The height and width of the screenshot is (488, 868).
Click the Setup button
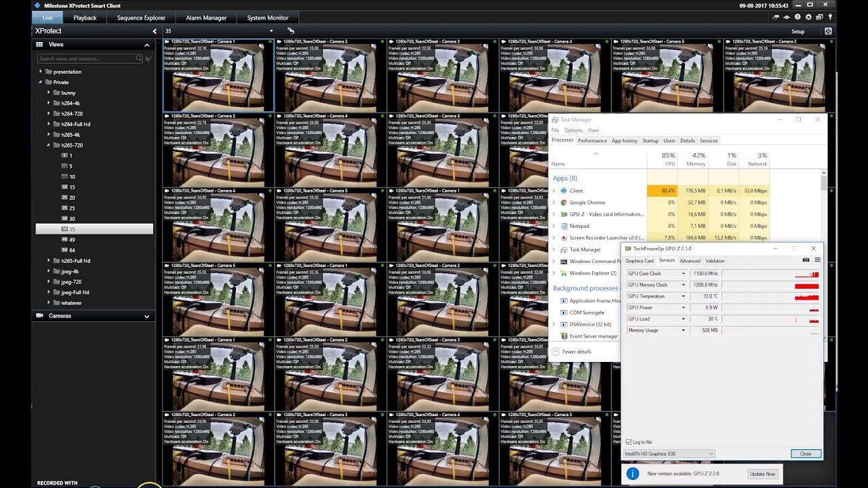point(798,31)
